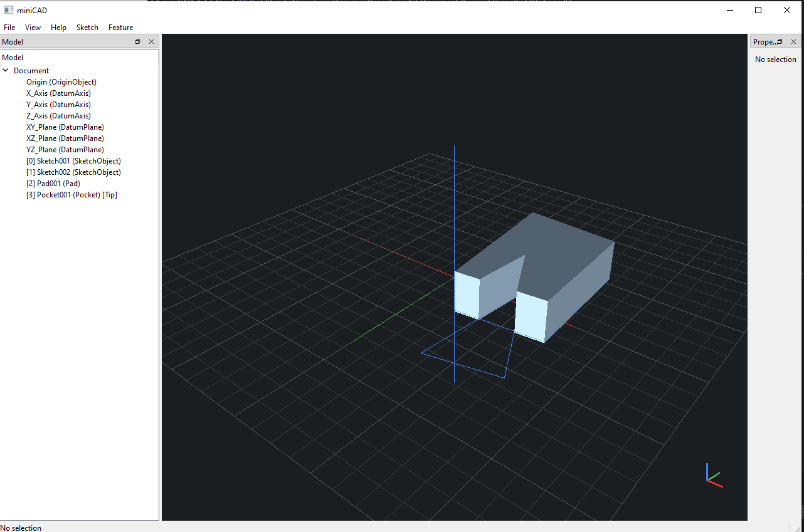Minimize the miniCAD window
This screenshot has width=804, height=532.
pyautogui.click(x=730, y=10)
